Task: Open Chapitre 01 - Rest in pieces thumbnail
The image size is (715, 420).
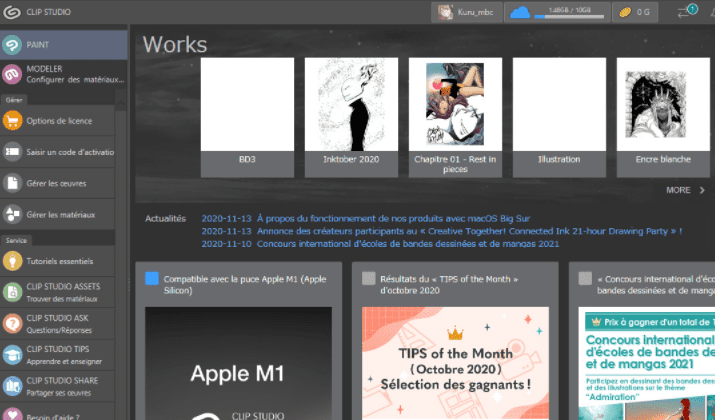Action: [x=455, y=104]
